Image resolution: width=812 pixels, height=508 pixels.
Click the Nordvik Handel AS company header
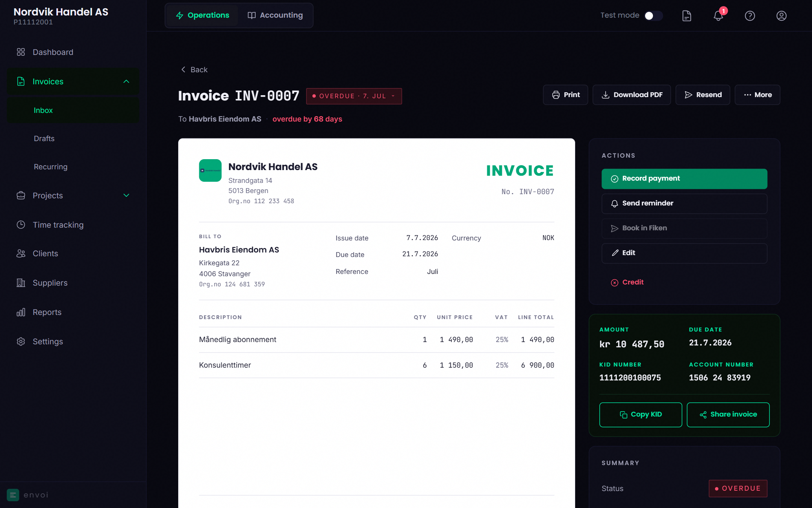point(273,167)
